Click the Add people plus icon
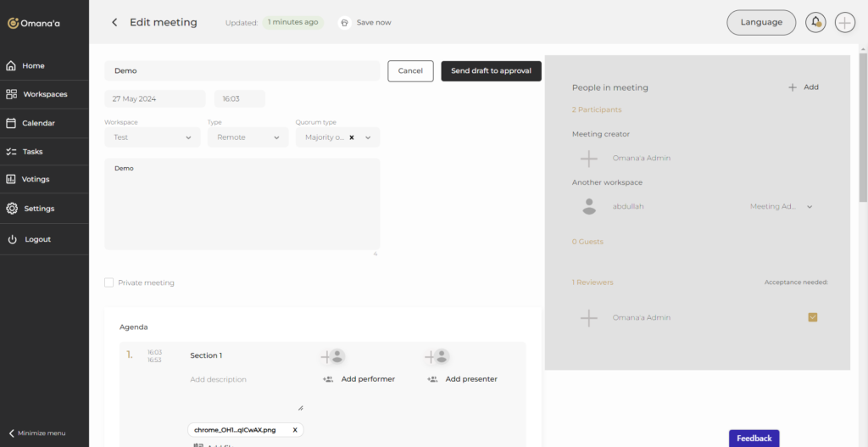This screenshot has height=447, width=868. [x=793, y=87]
